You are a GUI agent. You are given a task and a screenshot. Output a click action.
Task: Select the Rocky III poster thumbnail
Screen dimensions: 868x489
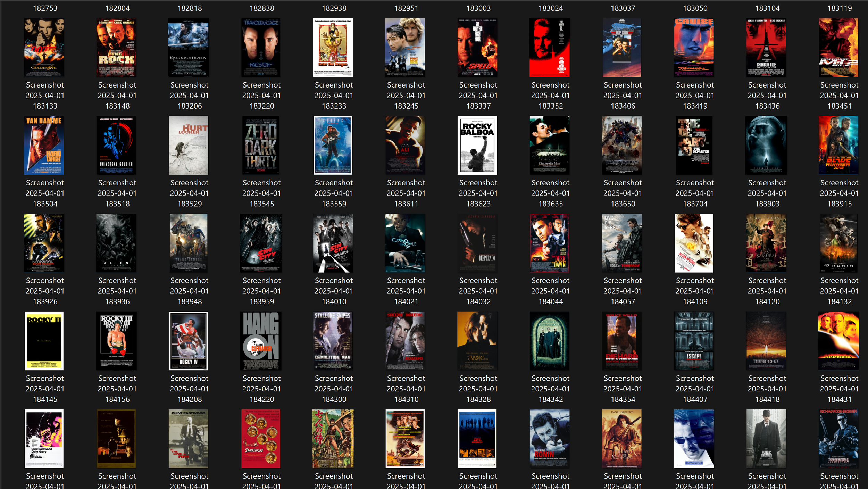click(116, 341)
